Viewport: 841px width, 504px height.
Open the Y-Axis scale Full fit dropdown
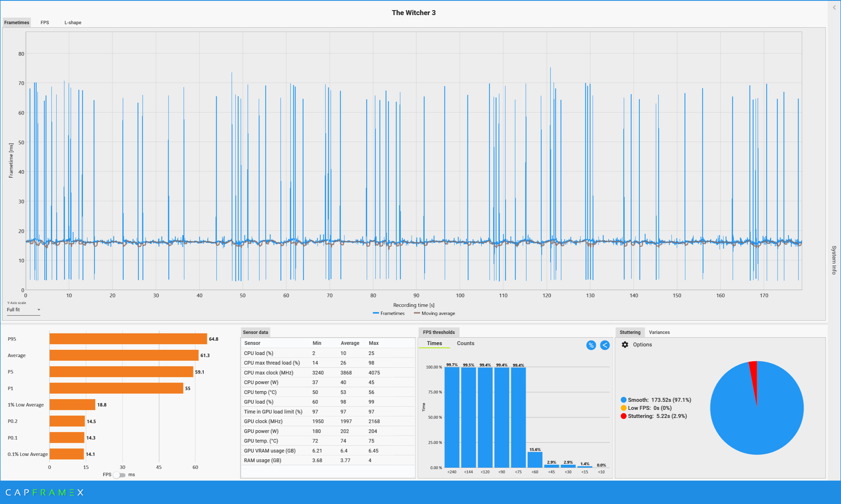click(x=23, y=310)
